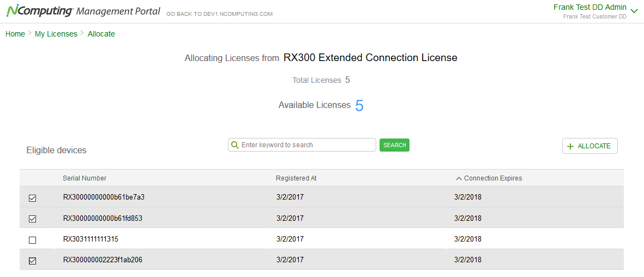Uncheck the RX30000000000b61be7a3 device checkbox
644x277 pixels.
pos(32,198)
